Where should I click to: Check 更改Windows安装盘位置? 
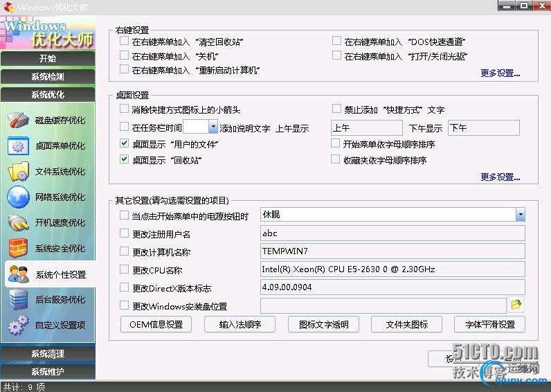(x=124, y=305)
